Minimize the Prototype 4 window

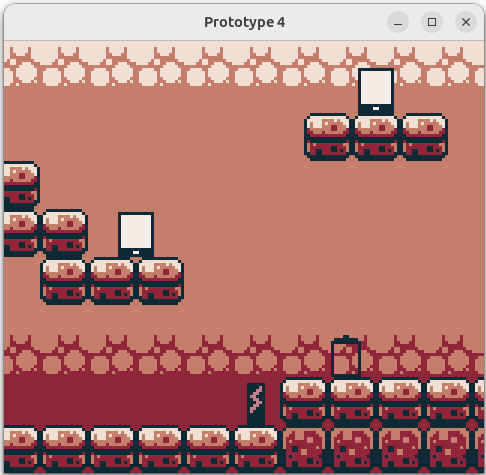(x=398, y=22)
